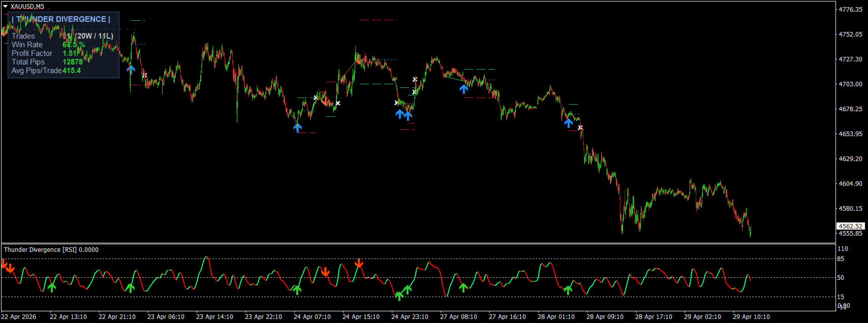This screenshot has height=323, width=868.
Task: Click the 29 Apr 10:10 time label
Action: [x=751, y=317]
